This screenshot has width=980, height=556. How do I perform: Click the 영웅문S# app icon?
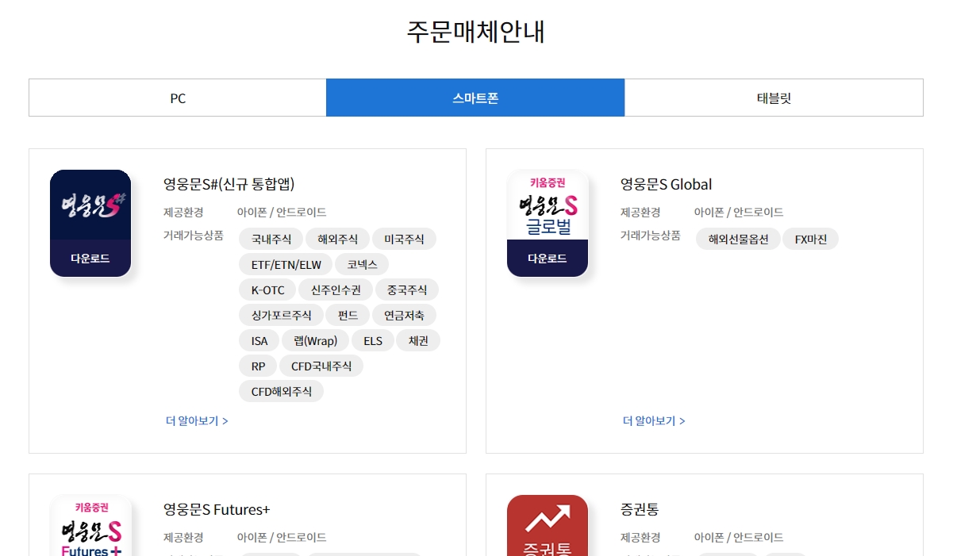tap(90, 223)
